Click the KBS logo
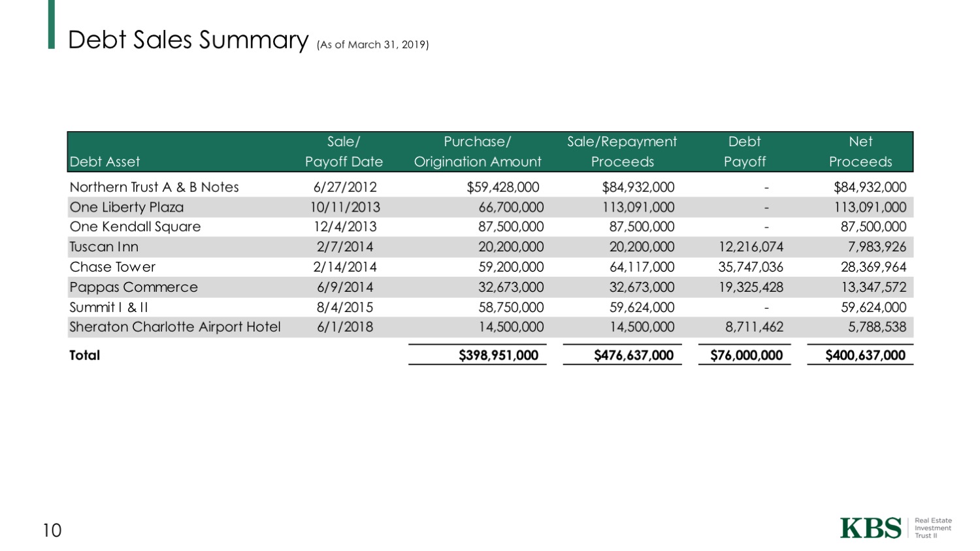The image size is (980, 551). pos(871,528)
